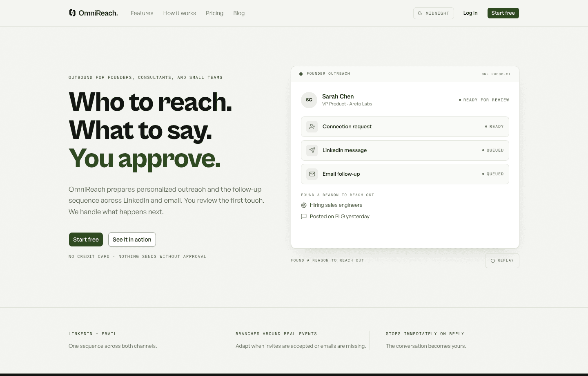Click the See it in action button

[132, 239]
